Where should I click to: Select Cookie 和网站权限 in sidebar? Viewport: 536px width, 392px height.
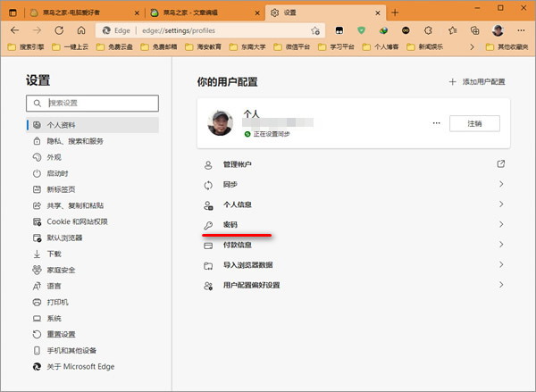coord(77,221)
